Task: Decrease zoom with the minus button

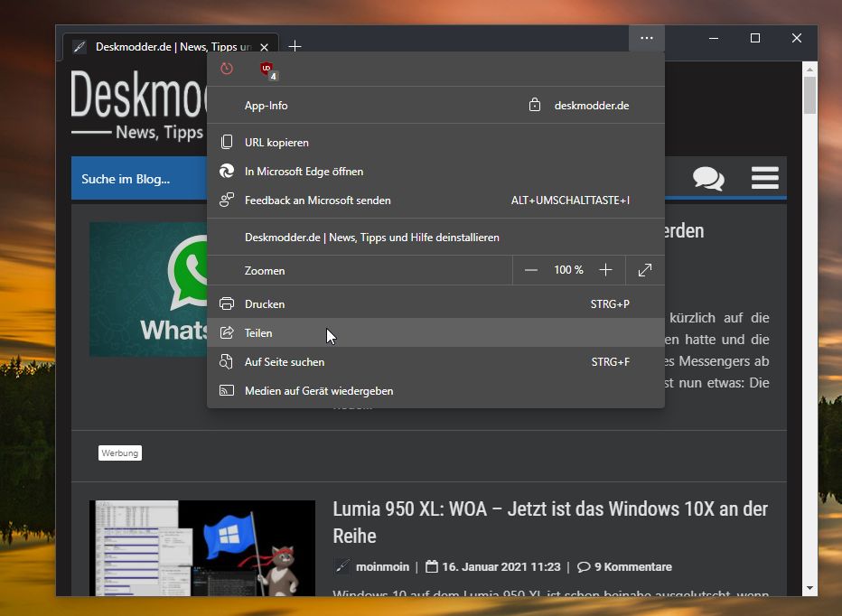Action: [x=530, y=270]
